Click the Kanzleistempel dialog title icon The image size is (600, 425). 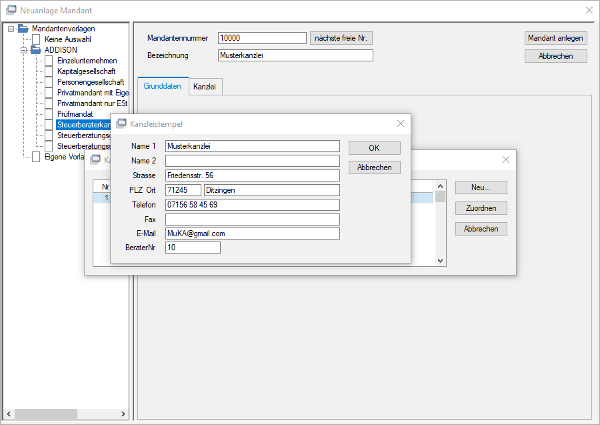pyautogui.click(x=121, y=124)
